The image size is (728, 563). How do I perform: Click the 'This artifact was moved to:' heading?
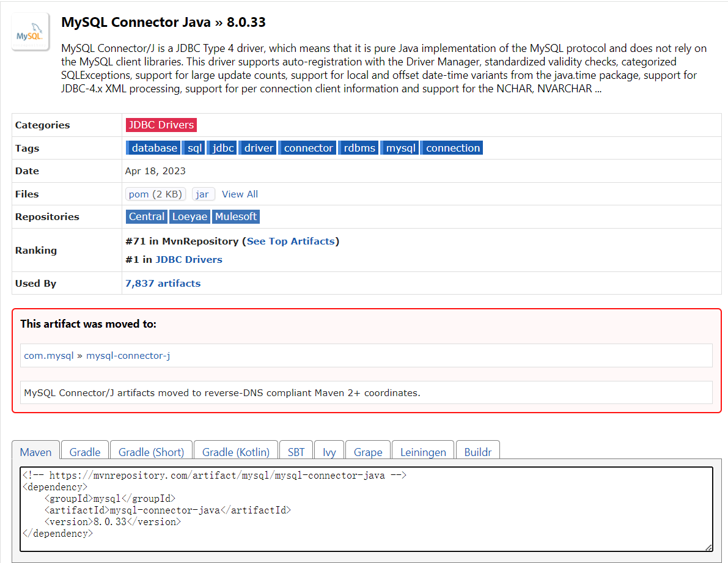coord(88,324)
